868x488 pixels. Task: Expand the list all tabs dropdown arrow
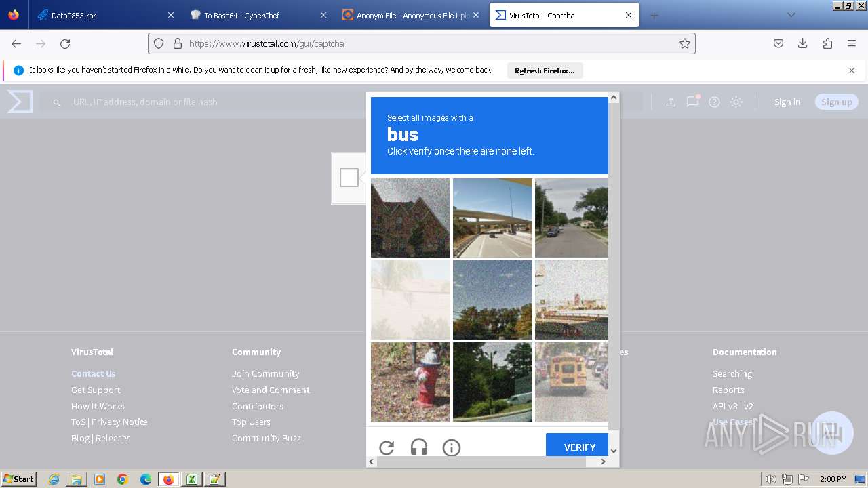tap(791, 15)
